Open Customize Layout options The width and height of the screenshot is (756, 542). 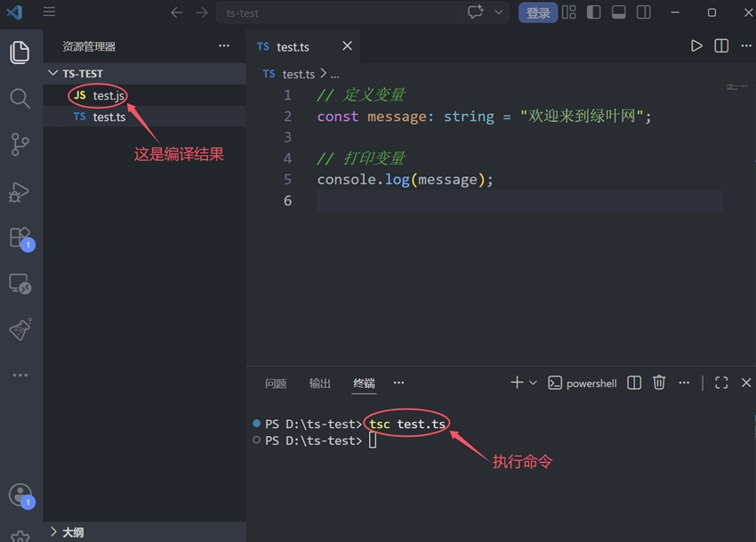click(x=569, y=12)
